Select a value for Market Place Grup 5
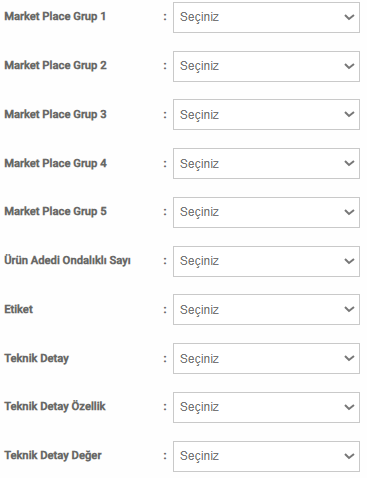The height and width of the screenshot is (478, 367). pos(266,212)
